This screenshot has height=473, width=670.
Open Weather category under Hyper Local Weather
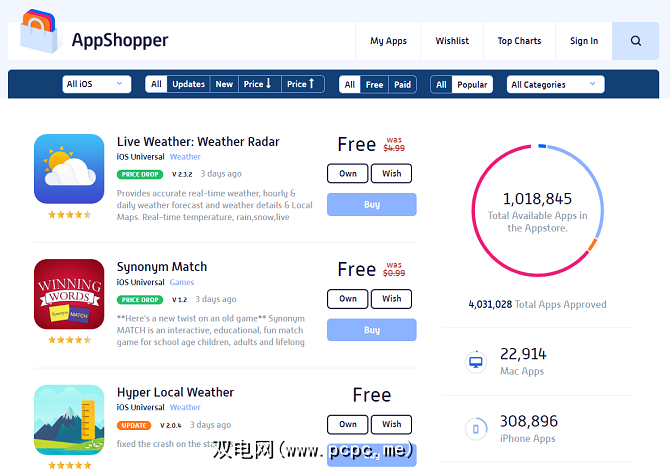[185, 407]
